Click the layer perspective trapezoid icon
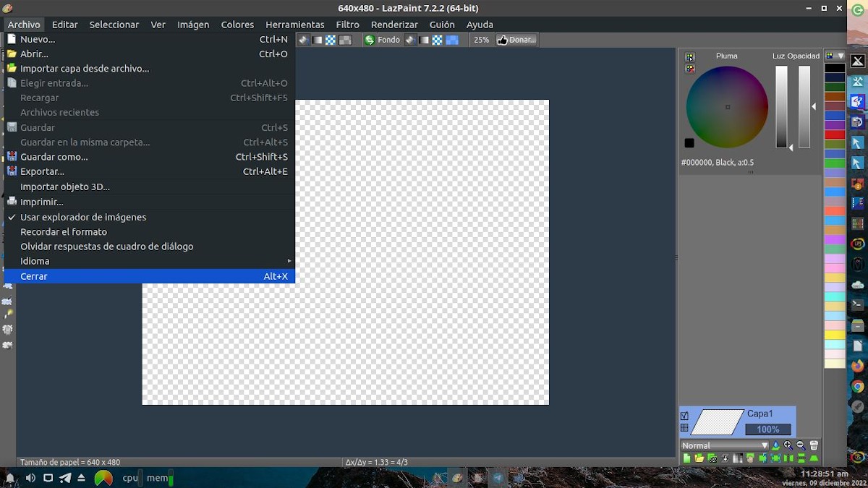The image size is (868, 488). pos(814,458)
